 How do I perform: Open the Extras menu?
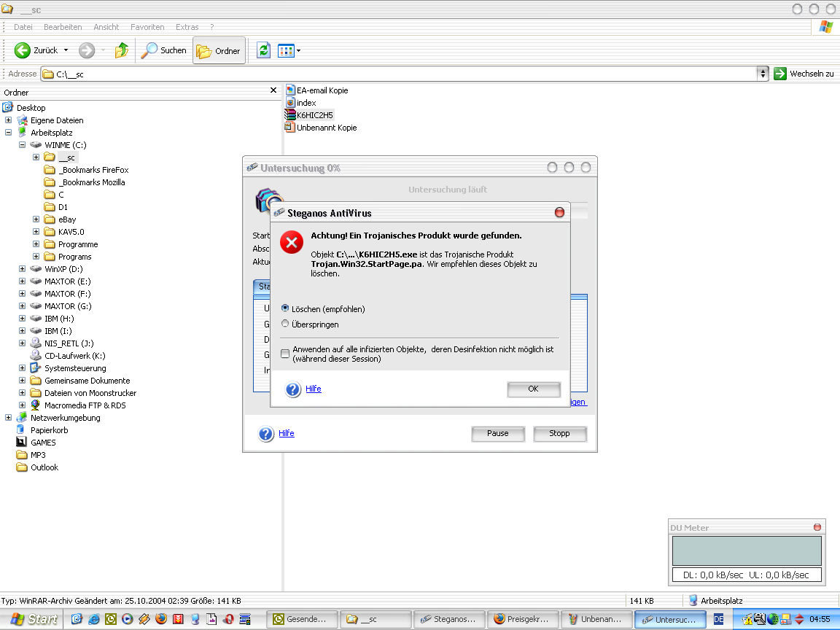pyautogui.click(x=187, y=27)
